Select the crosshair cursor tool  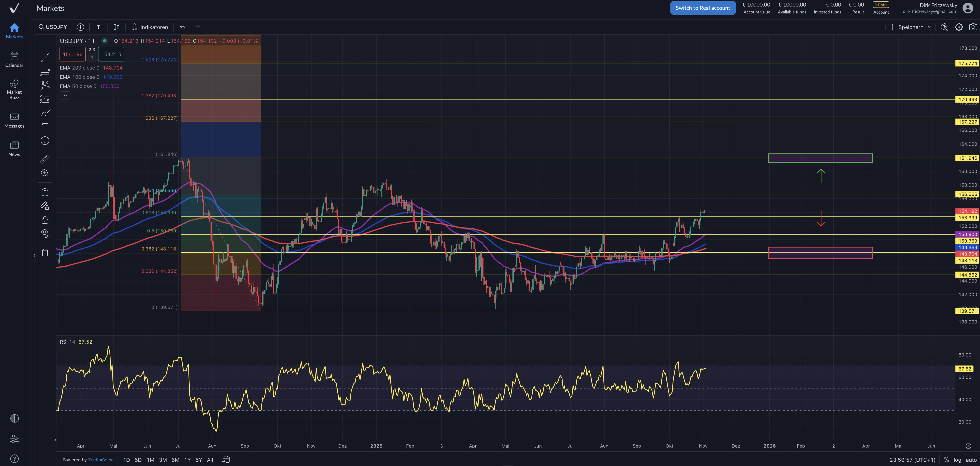pos(45,44)
